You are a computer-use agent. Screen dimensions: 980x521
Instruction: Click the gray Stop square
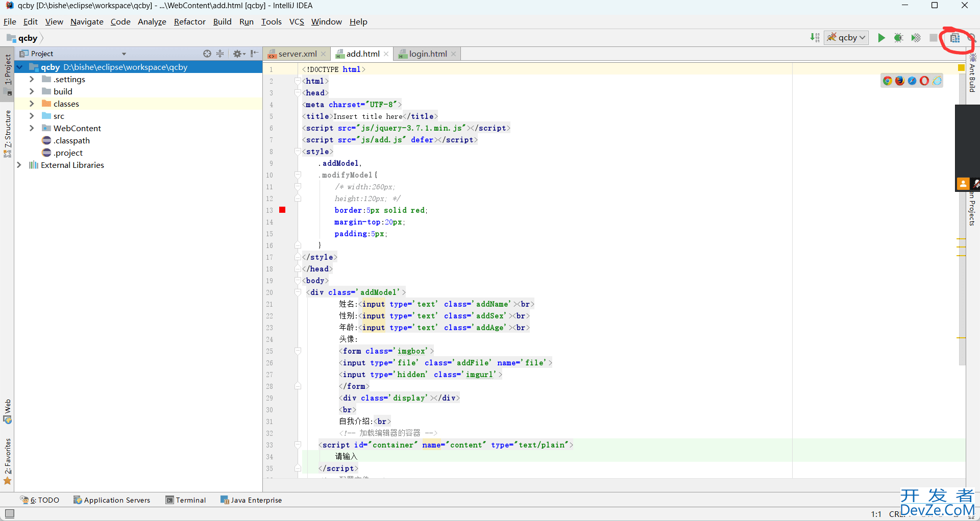tap(933, 38)
